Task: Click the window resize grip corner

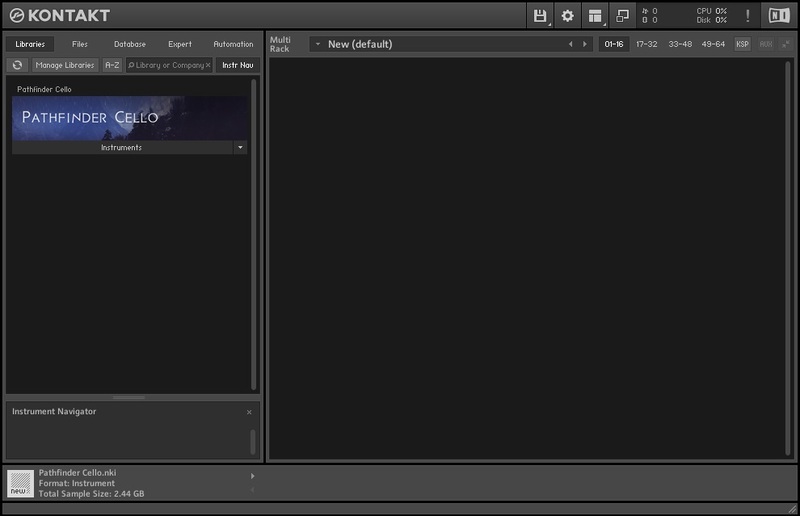Action: [x=792, y=508]
